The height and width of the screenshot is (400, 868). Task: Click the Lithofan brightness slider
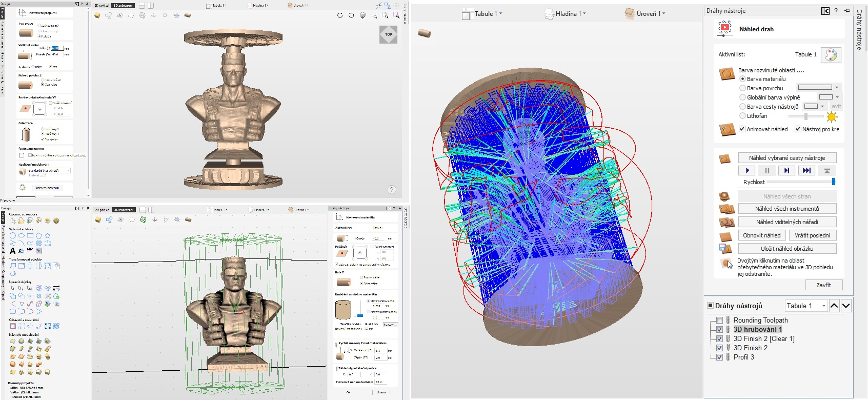(x=806, y=116)
